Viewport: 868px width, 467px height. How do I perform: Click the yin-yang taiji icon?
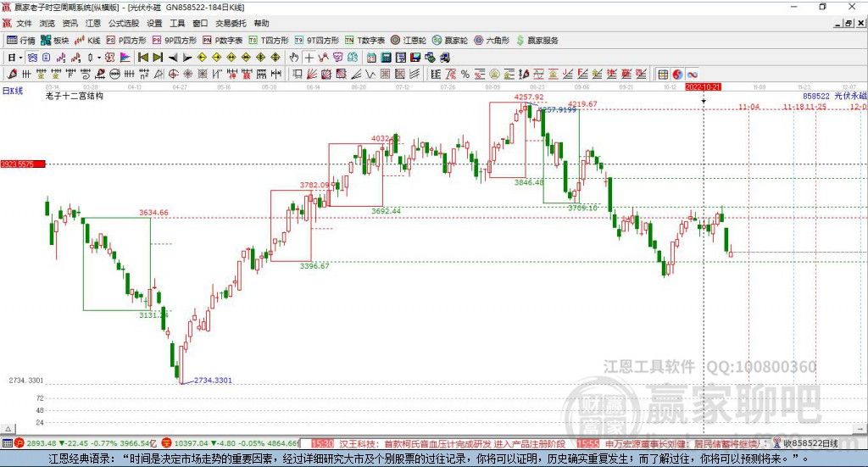(679, 74)
